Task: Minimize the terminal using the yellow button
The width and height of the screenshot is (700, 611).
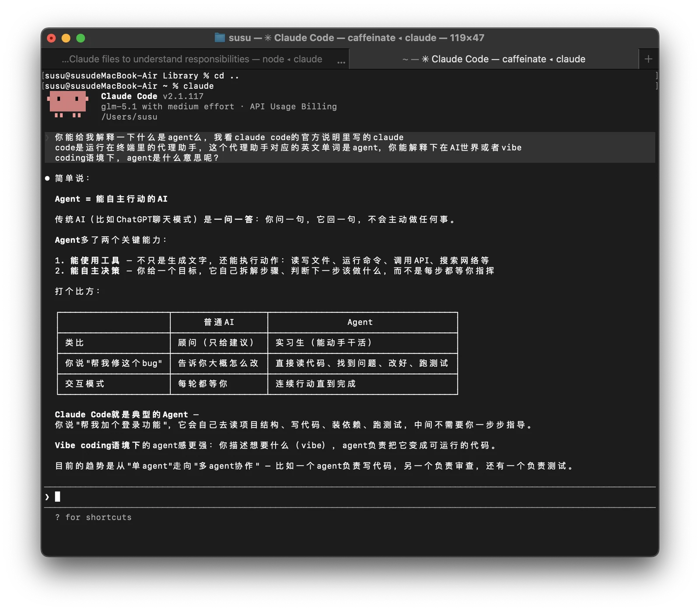Action: pos(66,38)
